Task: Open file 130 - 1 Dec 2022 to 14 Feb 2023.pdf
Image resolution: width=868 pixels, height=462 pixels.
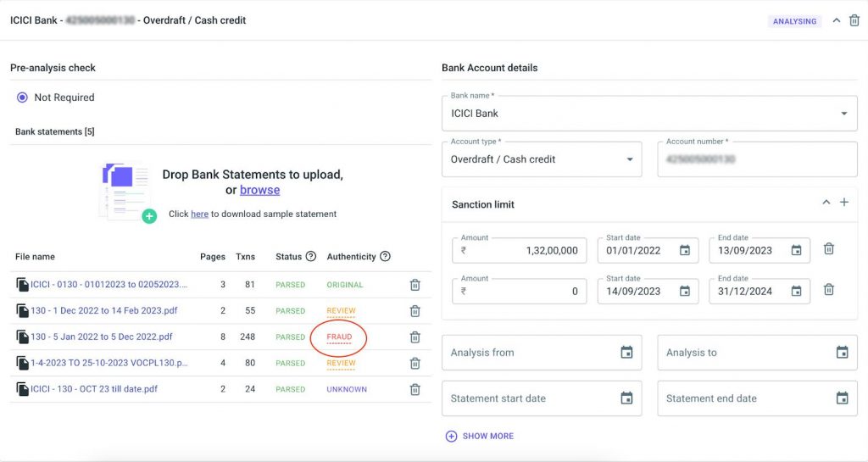Action: point(104,310)
